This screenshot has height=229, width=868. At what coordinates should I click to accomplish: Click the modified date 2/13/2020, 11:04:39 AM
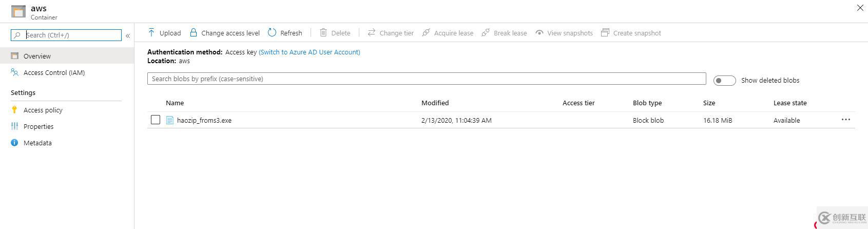(x=456, y=120)
